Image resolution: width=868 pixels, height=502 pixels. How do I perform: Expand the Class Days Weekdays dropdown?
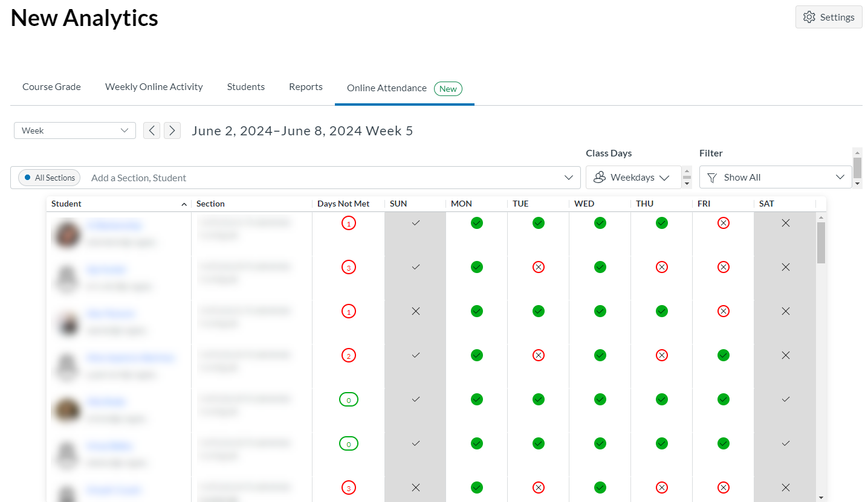633,178
